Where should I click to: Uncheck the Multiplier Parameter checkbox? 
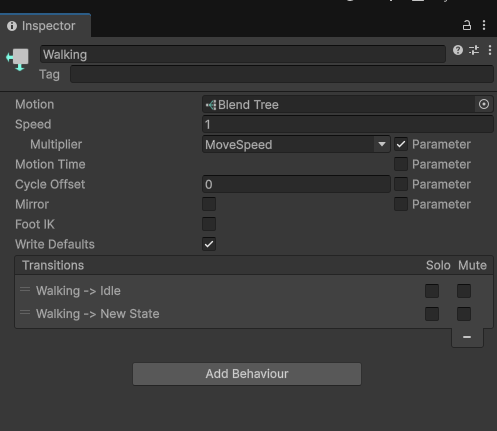tap(401, 144)
